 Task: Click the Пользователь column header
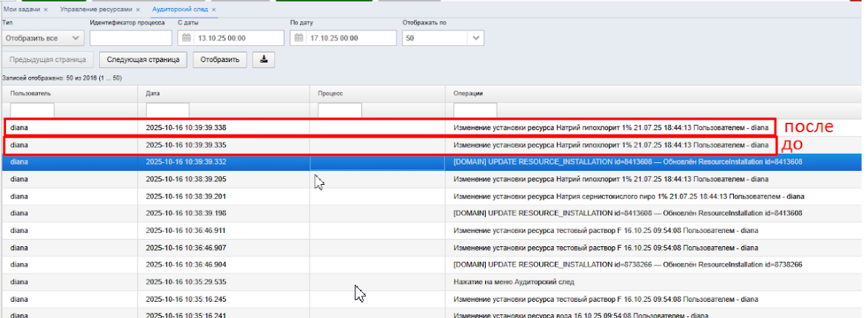coord(30,93)
